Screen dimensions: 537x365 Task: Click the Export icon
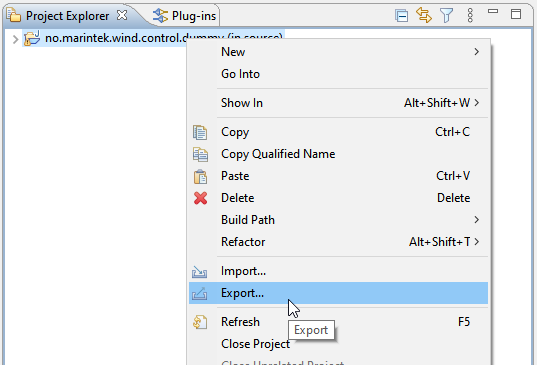pyautogui.click(x=199, y=293)
